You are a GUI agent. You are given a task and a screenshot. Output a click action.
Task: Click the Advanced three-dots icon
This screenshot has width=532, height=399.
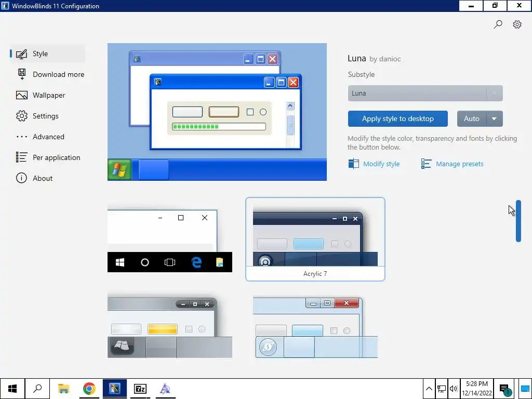pos(22,137)
